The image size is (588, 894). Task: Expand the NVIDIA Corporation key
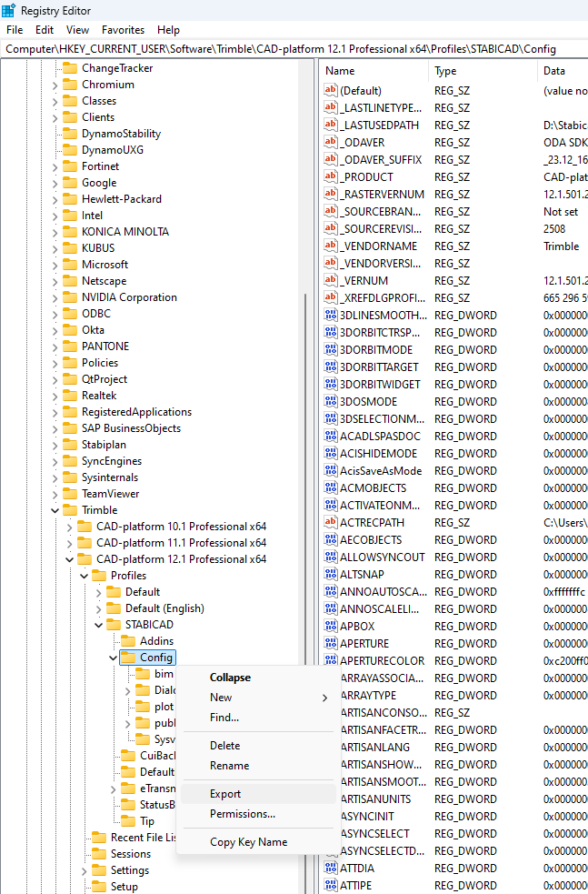click(x=55, y=297)
